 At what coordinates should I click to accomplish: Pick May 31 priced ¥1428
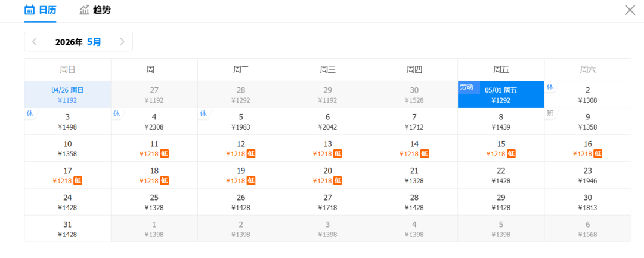pyautogui.click(x=67, y=229)
